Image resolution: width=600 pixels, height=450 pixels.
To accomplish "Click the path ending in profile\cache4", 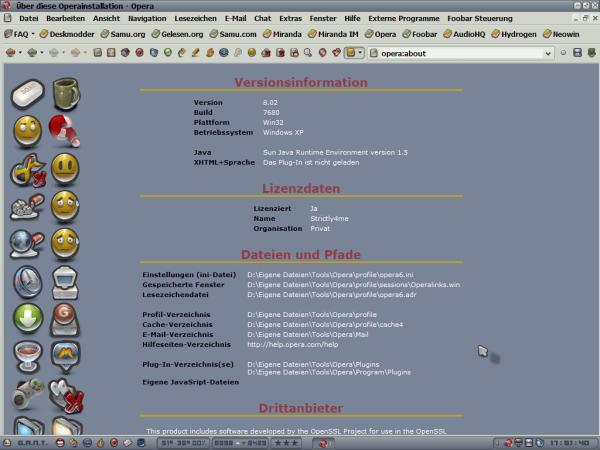I will (325, 324).
